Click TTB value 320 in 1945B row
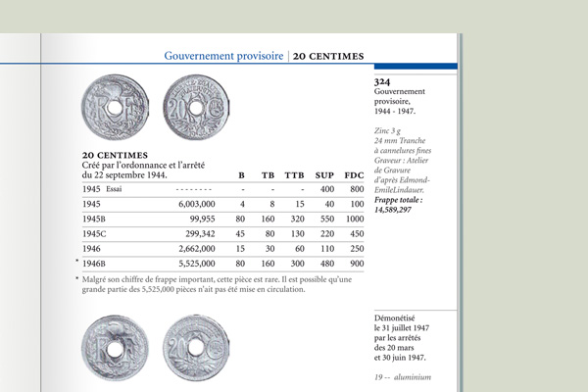Viewport: 588px width, 392px height. pos(297,220)
